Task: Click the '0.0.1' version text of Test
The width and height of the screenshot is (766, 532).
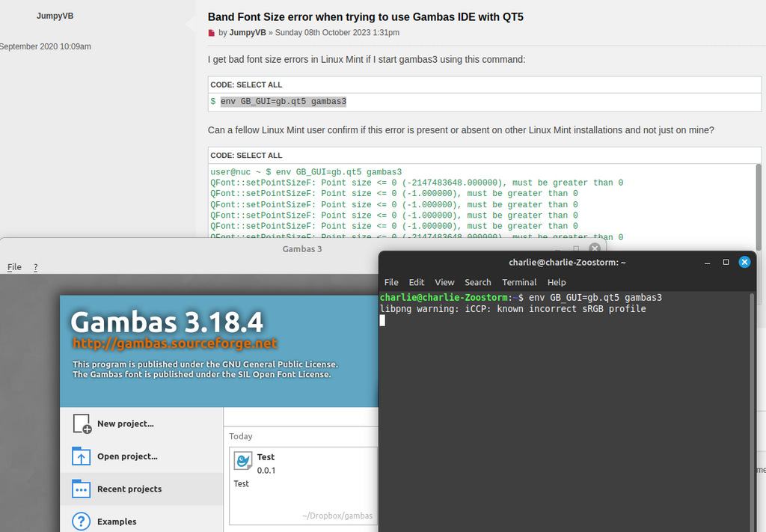Action: point(266,471)
